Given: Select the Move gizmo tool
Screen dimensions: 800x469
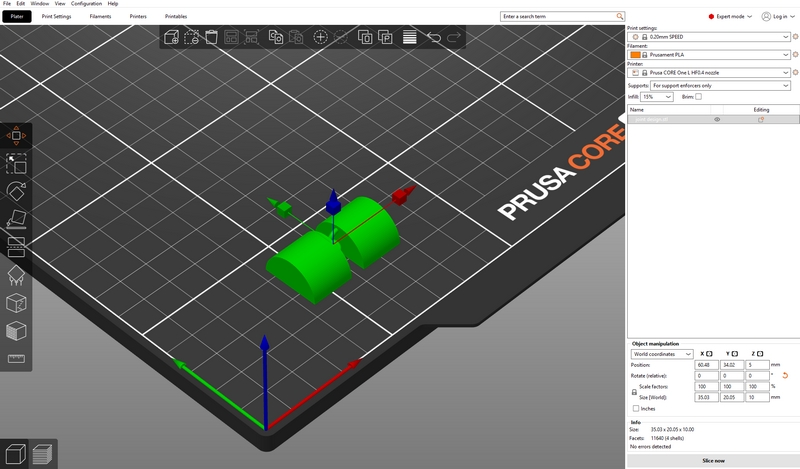Looking at the screenshot, I should click(16, 136).
